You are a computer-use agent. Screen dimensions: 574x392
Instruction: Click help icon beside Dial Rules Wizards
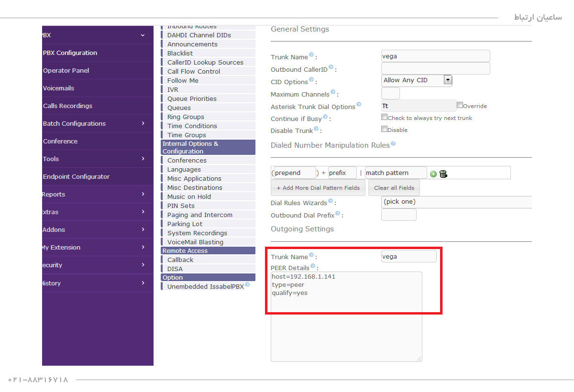click(331, 201)
